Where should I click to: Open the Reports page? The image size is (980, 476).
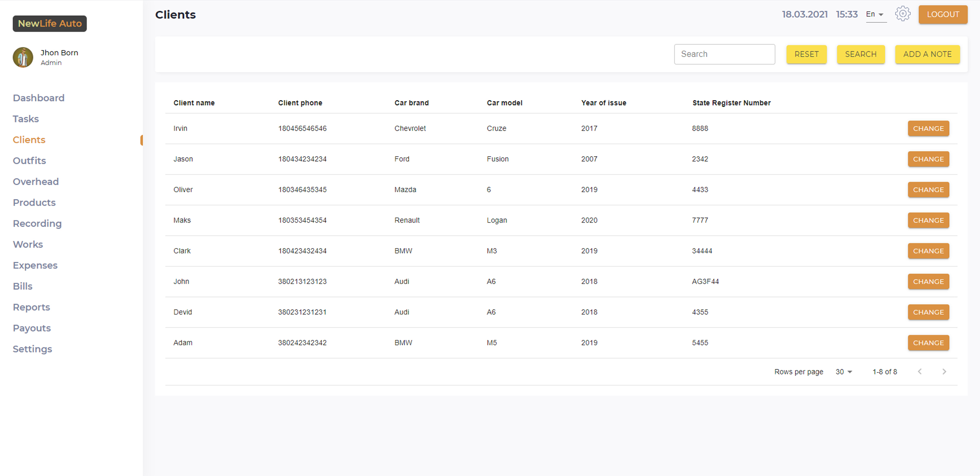coord(31,307)
